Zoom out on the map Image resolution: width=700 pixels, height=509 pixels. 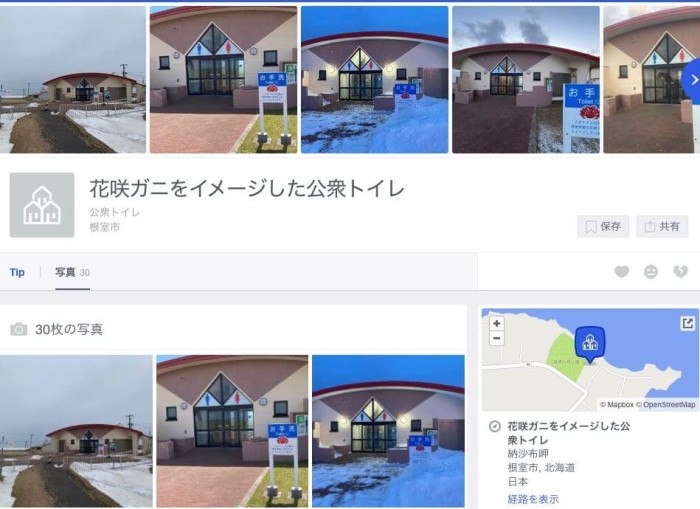point(496,338)
